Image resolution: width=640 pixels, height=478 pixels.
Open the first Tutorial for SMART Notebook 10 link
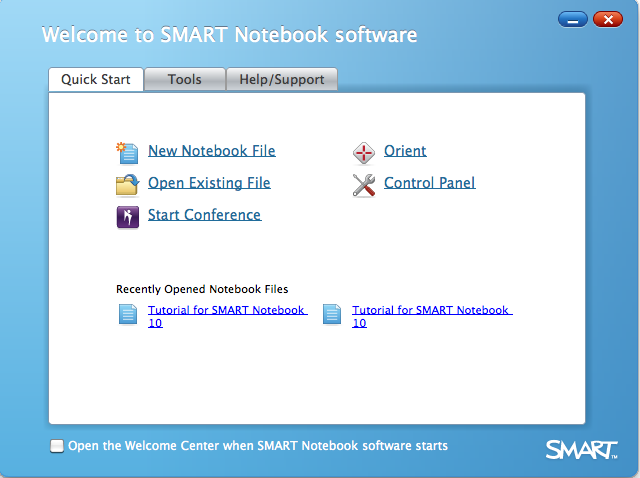tap(227, 316)
